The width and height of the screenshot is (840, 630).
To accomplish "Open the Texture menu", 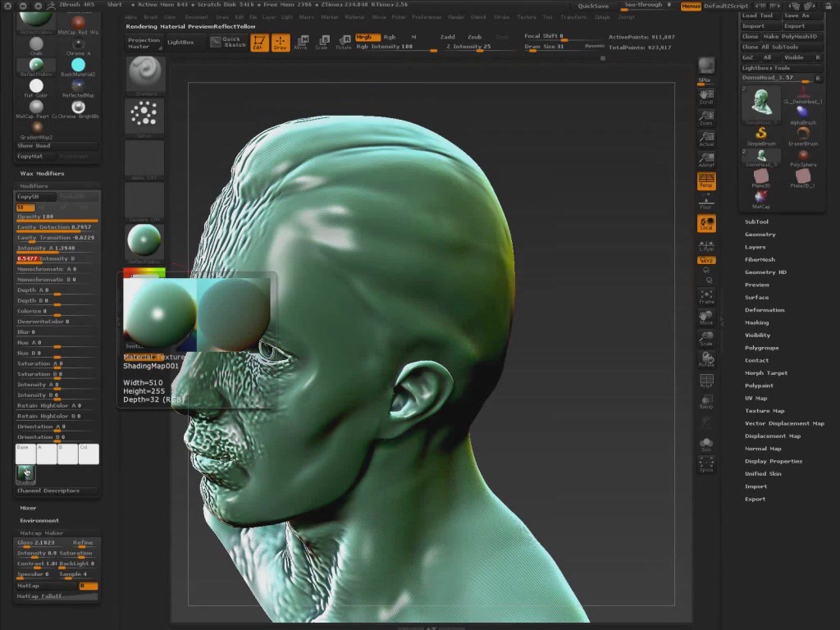I will [x=526, y=17].
